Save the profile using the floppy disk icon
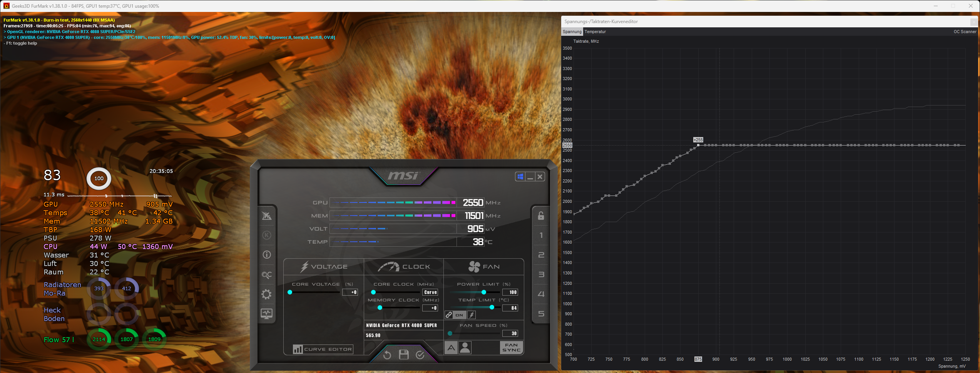Viewport: 980px width, 373px height. coord(404,355)
